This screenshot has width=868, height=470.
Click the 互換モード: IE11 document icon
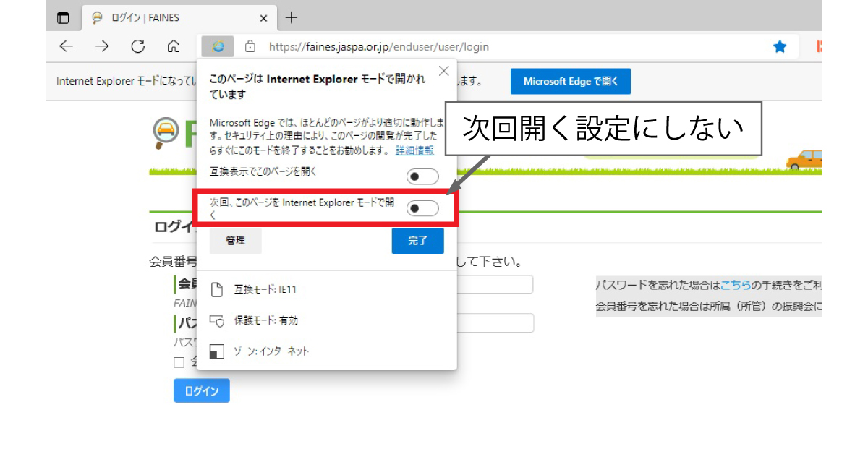click(216, 290)
